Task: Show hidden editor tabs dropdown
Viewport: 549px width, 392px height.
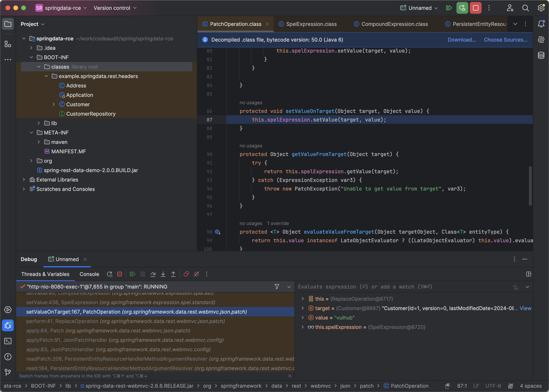Action: (515, 24)
